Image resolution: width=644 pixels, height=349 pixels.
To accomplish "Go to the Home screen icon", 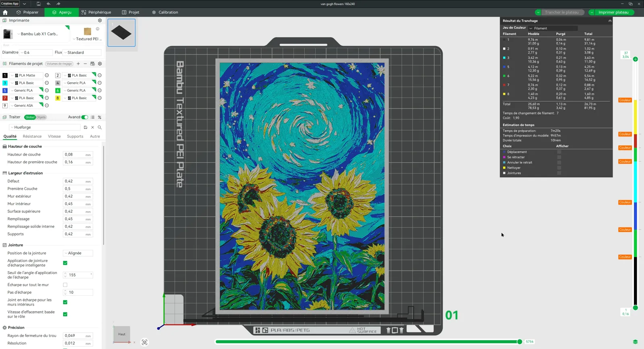I will click(x=5, y=12).
